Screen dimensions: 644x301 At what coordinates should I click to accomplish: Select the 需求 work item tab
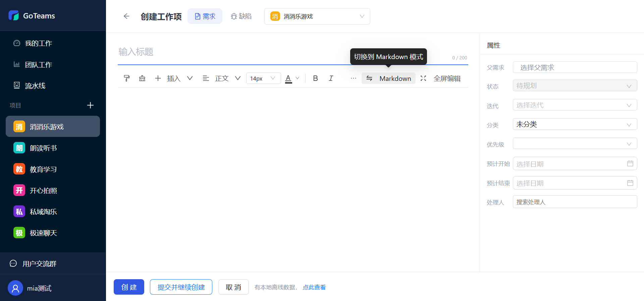pyautogui.click(x=205, y=16)
